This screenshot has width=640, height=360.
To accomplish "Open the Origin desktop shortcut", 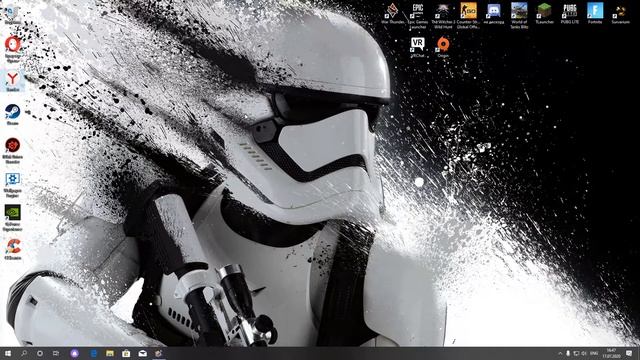I will pyautogui.click(x=443, y=47).
